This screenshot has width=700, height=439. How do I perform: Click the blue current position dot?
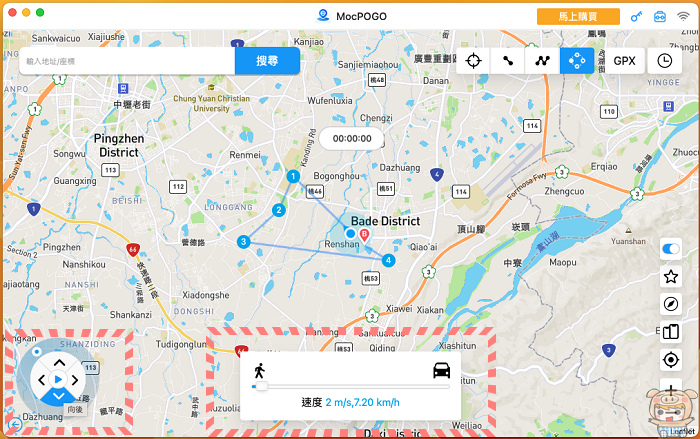[350, 233]
